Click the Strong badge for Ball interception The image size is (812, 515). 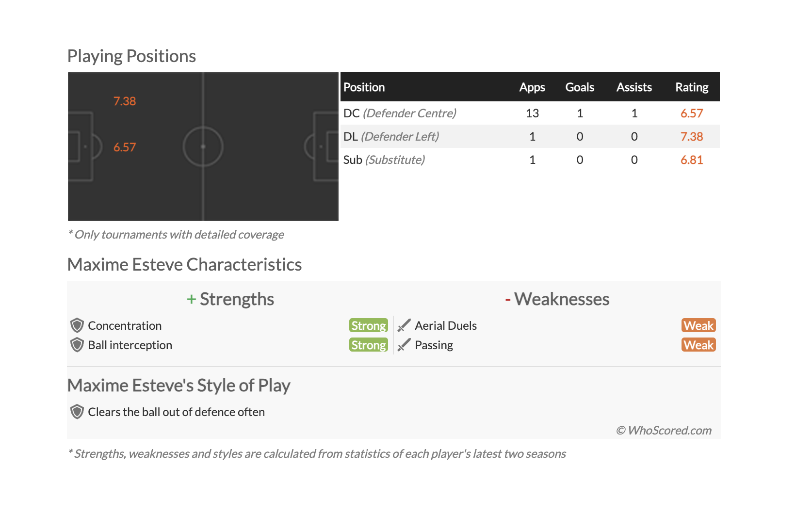click(369, 345)
